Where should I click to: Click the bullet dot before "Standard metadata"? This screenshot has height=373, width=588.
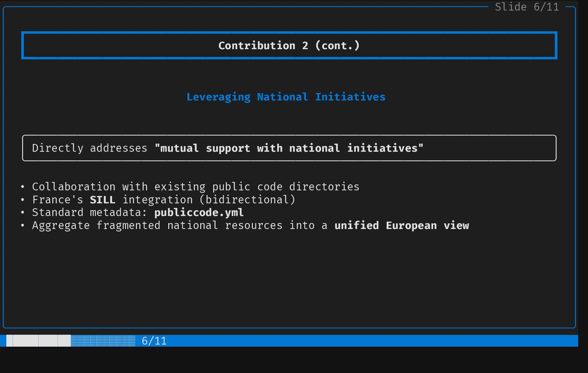coord(23,212)
